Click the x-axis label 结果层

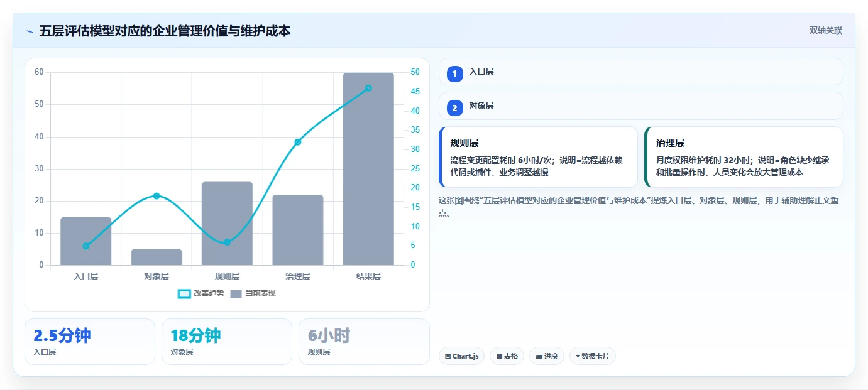click(368, 276)
